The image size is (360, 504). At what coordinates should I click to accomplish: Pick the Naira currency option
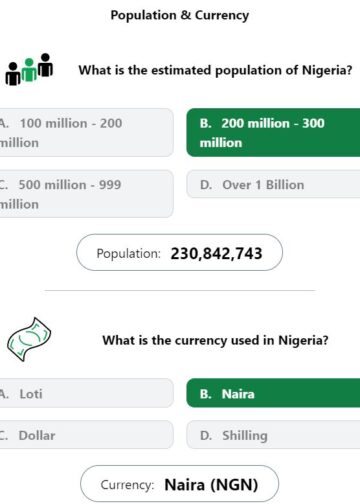coord(273,393)
